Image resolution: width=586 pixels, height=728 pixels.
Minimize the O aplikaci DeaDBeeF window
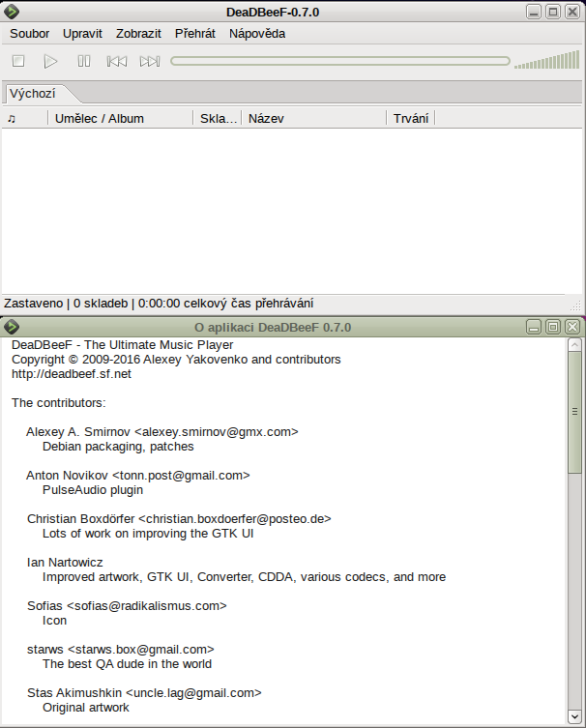pos(534,327)
